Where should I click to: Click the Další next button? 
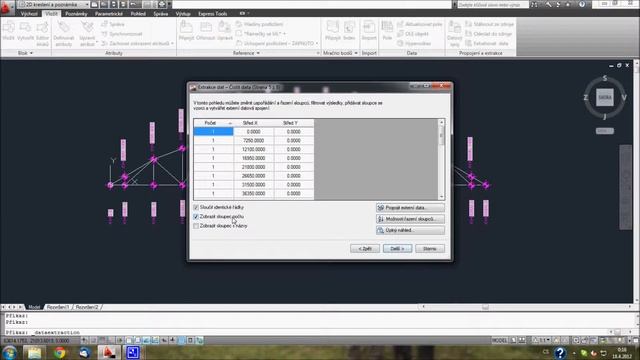click(x=398, y=249)
